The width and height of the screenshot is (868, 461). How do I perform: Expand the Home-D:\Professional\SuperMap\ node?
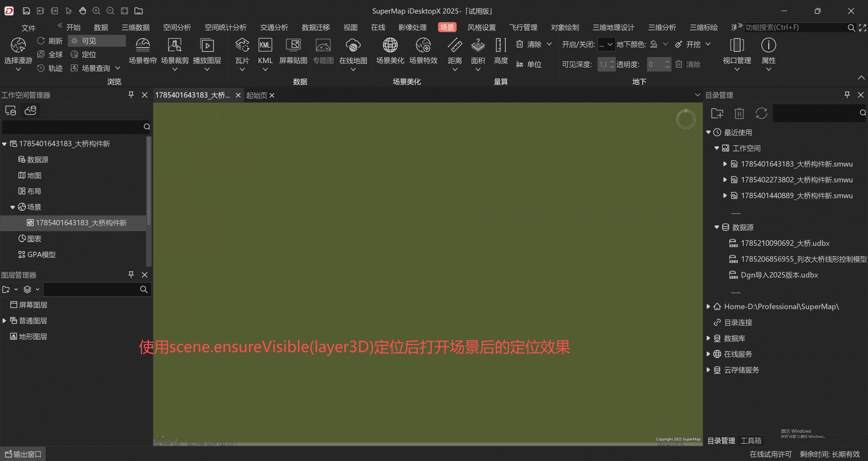(709, 307)
